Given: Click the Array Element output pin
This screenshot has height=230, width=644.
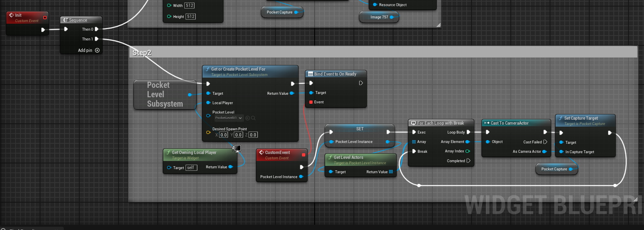Looking at the screenshot, I should [467, 142].
